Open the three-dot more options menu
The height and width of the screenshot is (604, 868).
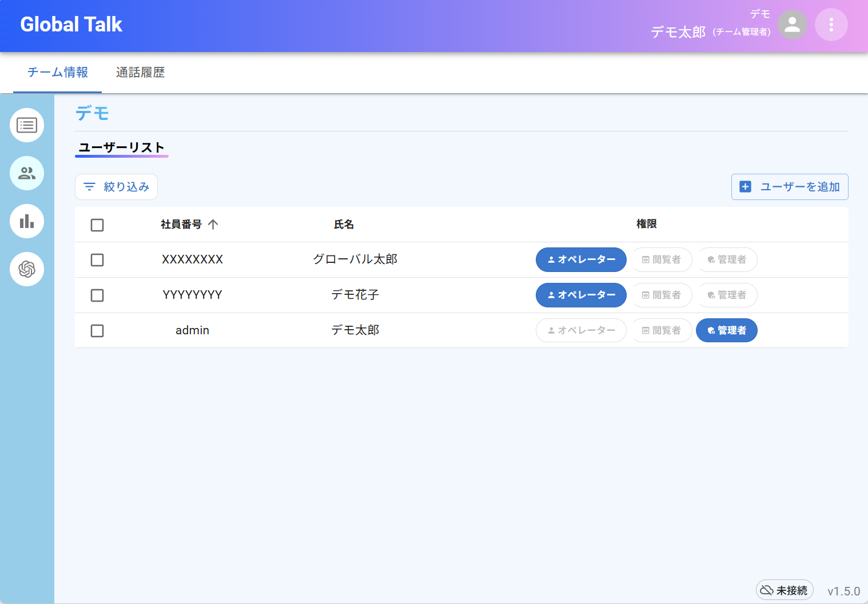(x=831, y=25)
